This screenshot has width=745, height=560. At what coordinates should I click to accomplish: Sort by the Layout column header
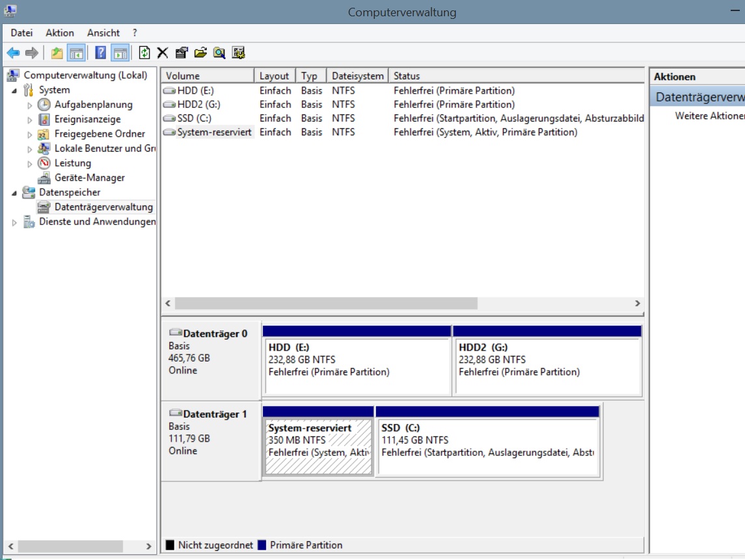275,76
